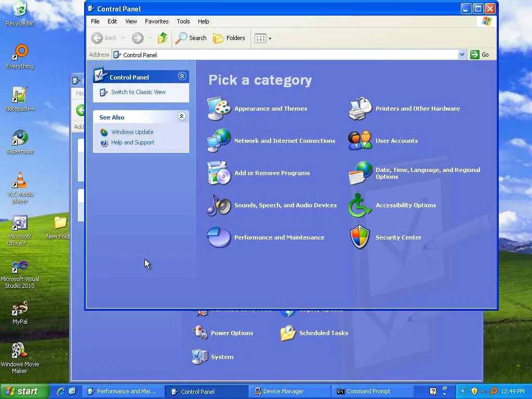Select the Notepad++ desktop shortcut

coord(20,99)
